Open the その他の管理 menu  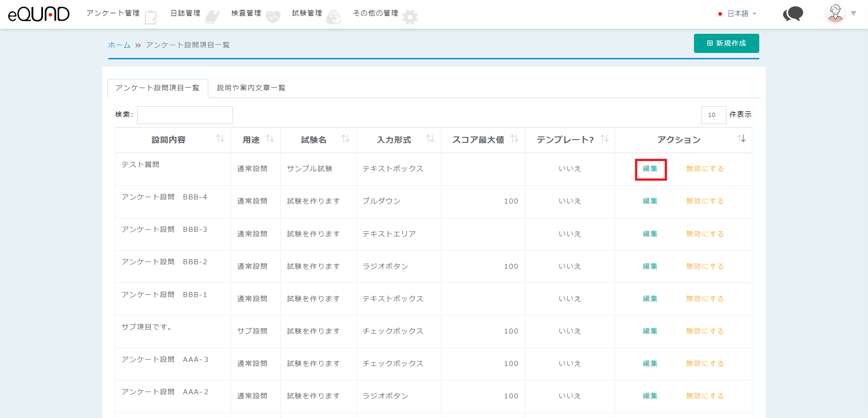[376, 13]
